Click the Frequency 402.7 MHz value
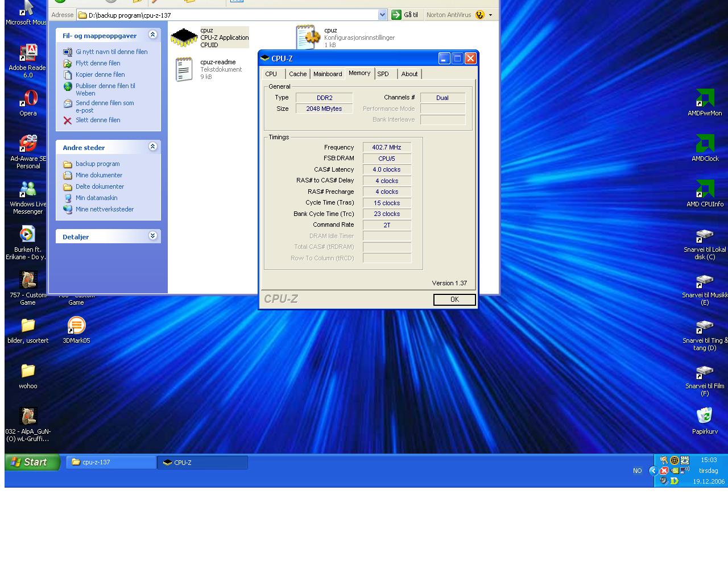The width and height of the screenshot is (728, 582). point(387,147)
